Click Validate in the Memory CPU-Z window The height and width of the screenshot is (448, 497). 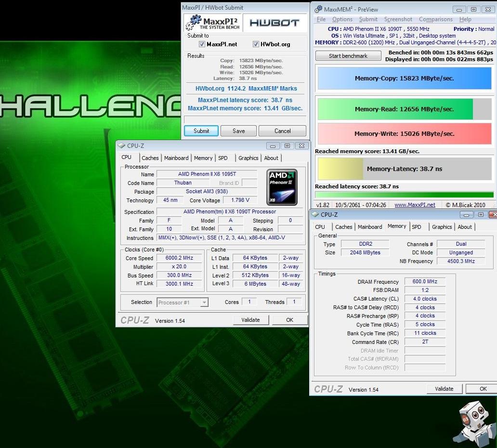click(444, 389)
